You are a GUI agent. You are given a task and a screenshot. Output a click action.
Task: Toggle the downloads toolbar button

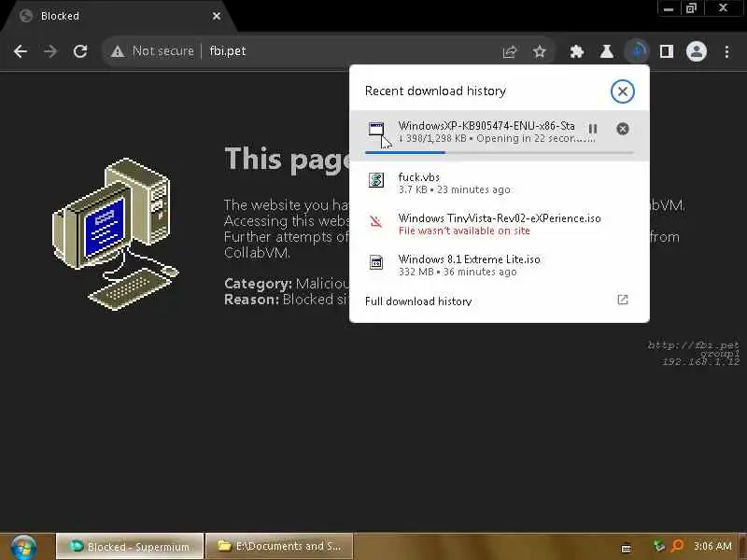[637, 51]
